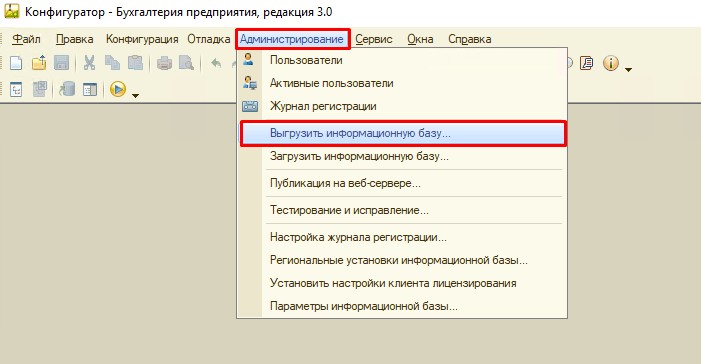Screen dimensions: 701x364
Task: Click the split window panel icon
Action: click(x=90, y=89)
